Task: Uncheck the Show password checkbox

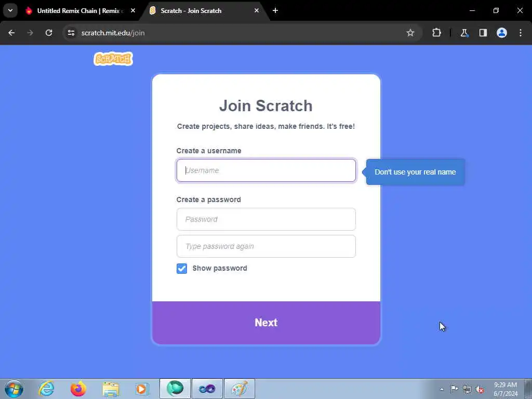Action: pyautogui.click(x=182, y=269)
